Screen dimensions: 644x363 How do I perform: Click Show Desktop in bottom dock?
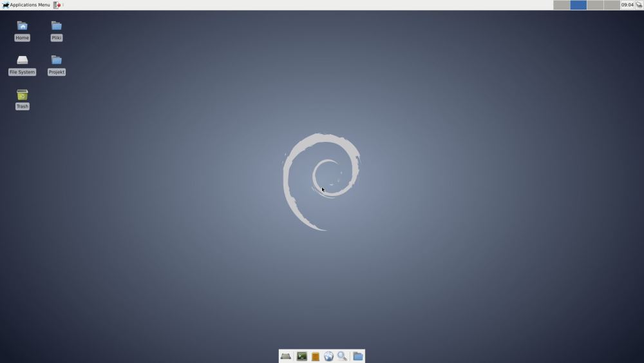click(285, 356)
